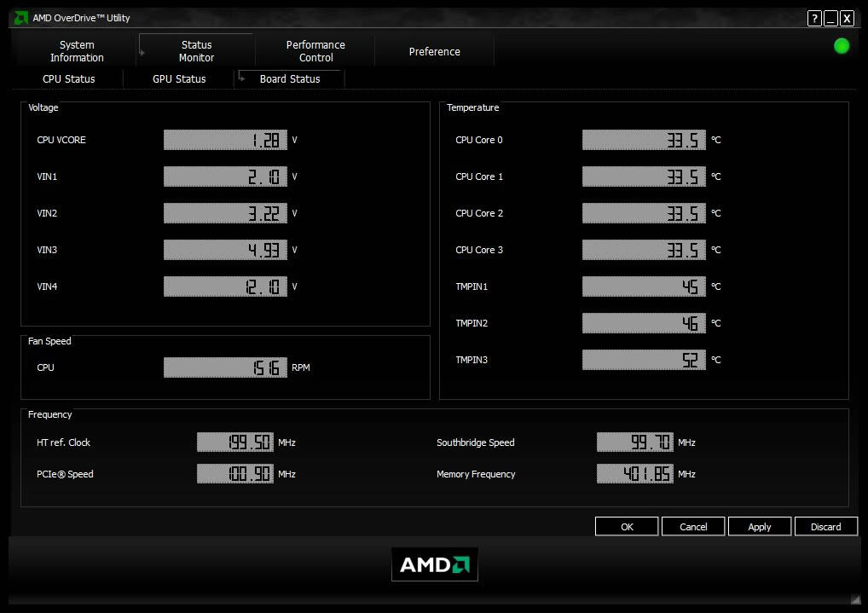Click the CPU Core 0 label

tap(479, 140)
